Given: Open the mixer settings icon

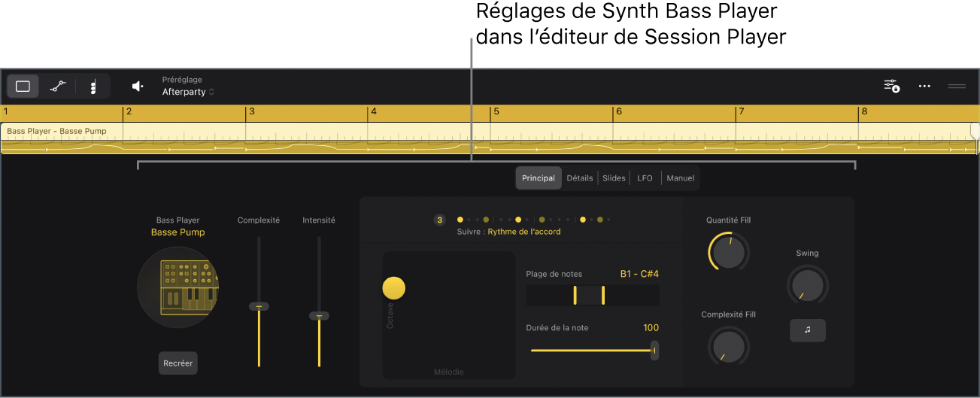Looking at the screenshot, I should click(x=891, y=86).
